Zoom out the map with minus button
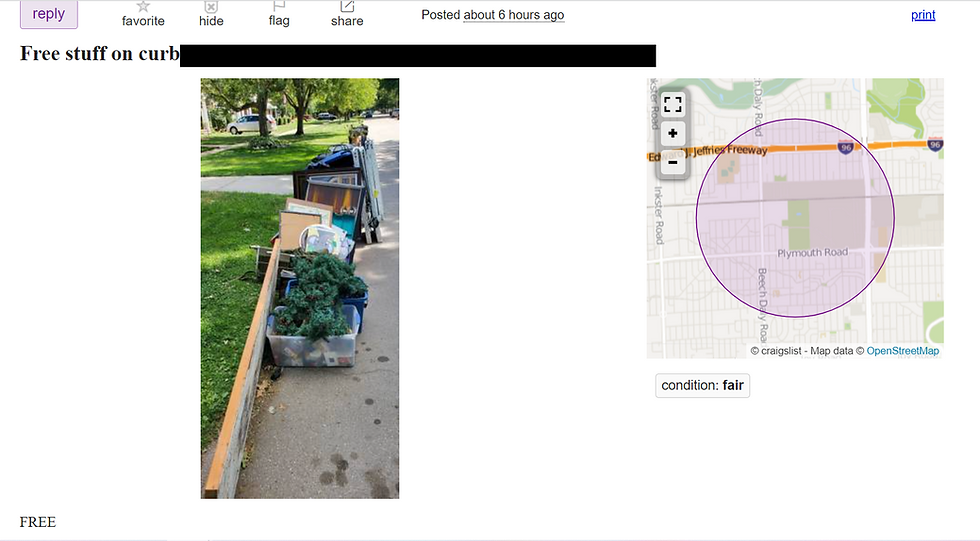Image resolution: width=980 pixels, height=541 pixels. pos(672,162)
